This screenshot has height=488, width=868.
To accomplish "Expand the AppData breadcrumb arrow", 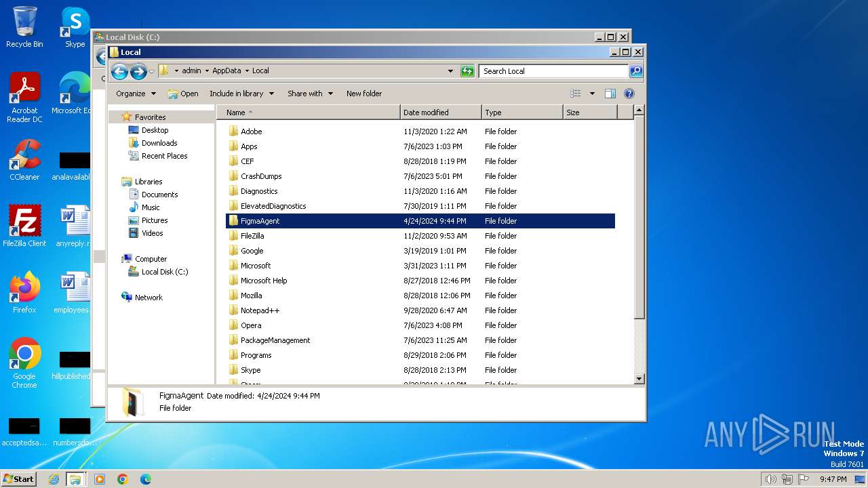I will [247, 71].
